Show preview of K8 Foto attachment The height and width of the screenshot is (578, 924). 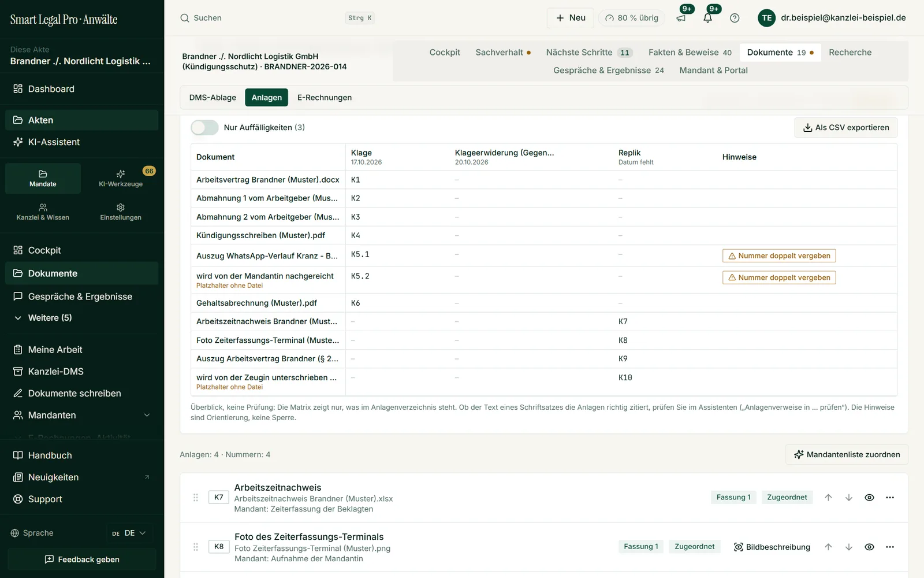[869, 547]
